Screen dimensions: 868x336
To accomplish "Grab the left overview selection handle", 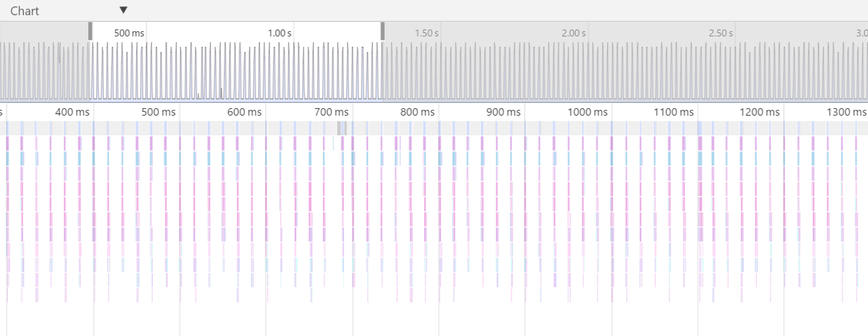I will (90, 32).
